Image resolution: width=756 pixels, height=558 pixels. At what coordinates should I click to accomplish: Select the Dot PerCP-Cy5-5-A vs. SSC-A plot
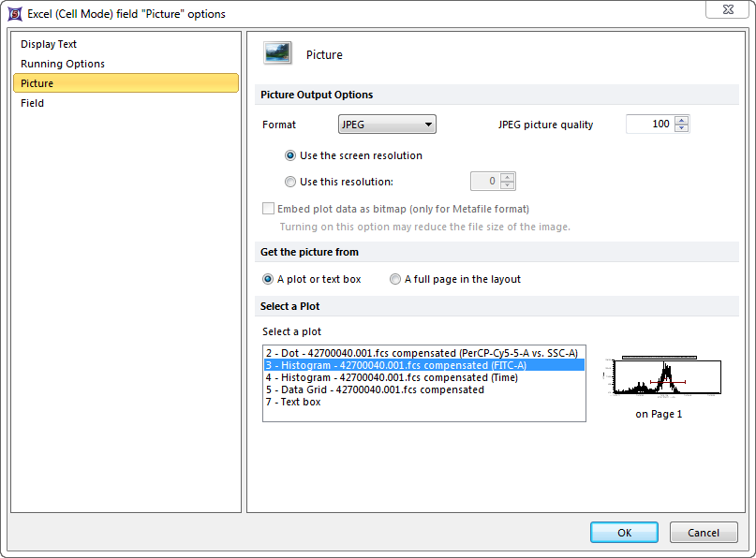[x=422, y=353]
